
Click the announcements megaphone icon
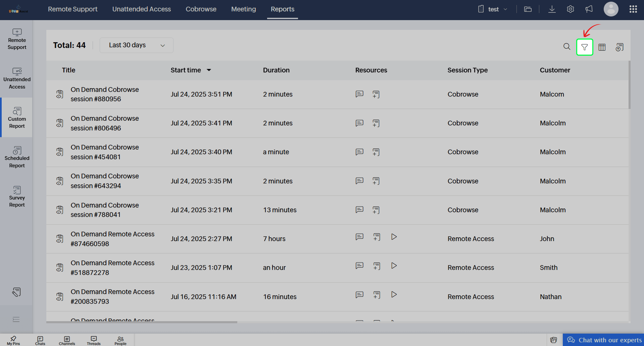pos(589,9)
